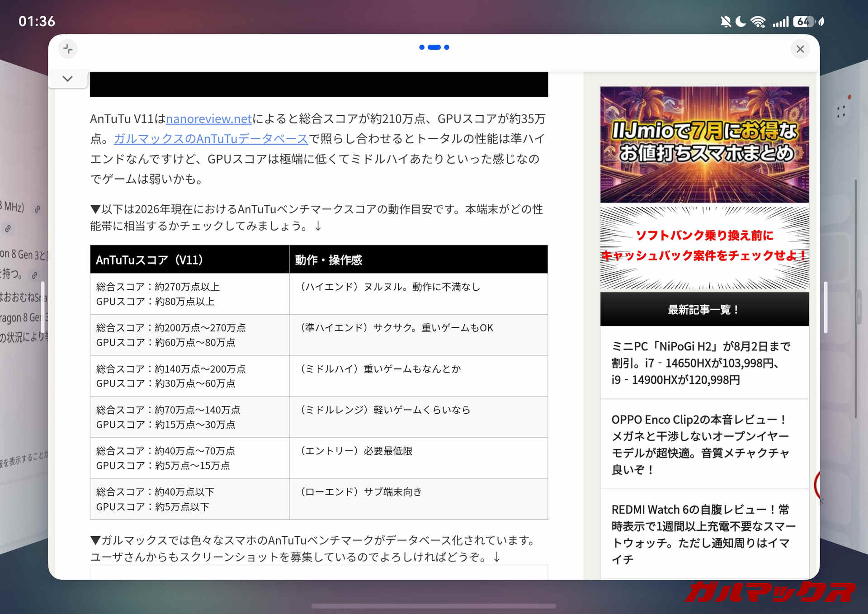868x614 pixels.
Task: Select the 約40万点以下 score cell
Action: click(189, 499)
